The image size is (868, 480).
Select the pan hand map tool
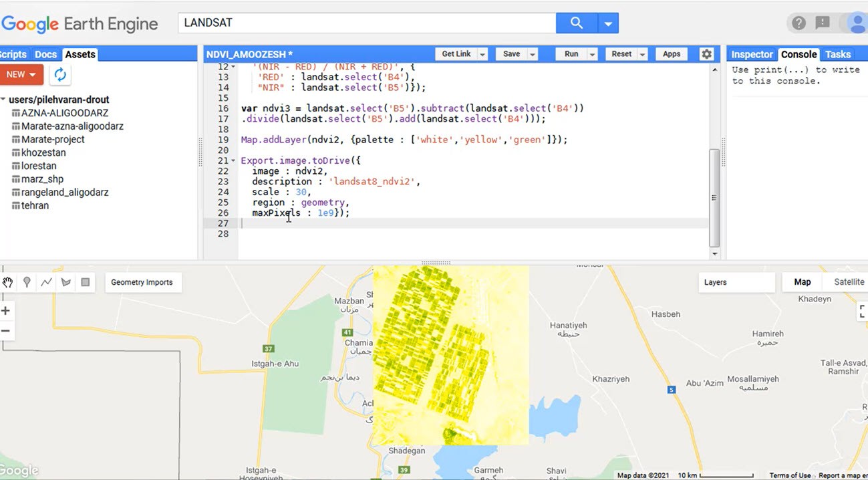[8, 282]
